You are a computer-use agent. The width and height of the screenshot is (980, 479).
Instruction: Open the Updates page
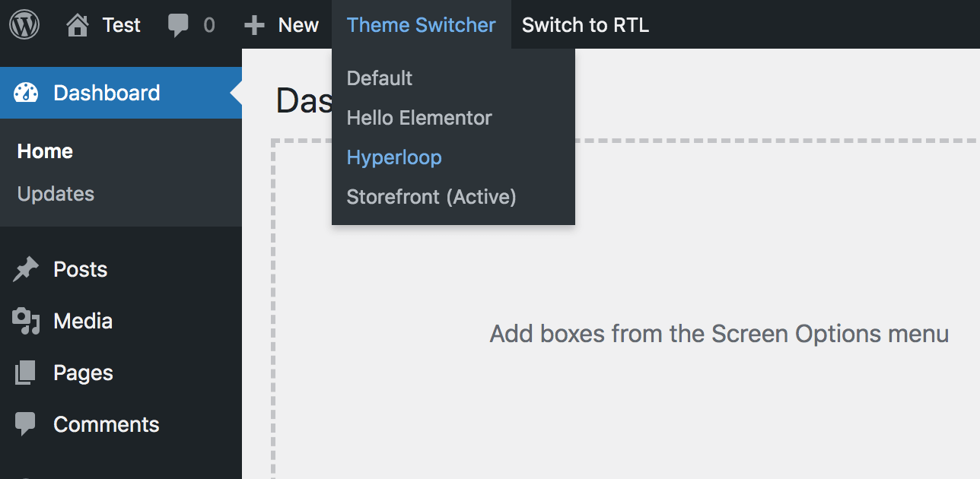(x=56, y=193)
